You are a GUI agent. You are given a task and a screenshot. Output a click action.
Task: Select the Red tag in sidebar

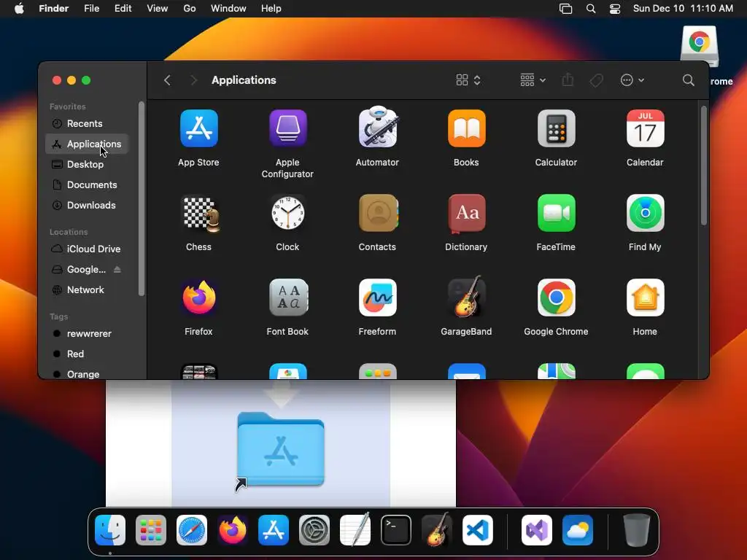[87, 354]
